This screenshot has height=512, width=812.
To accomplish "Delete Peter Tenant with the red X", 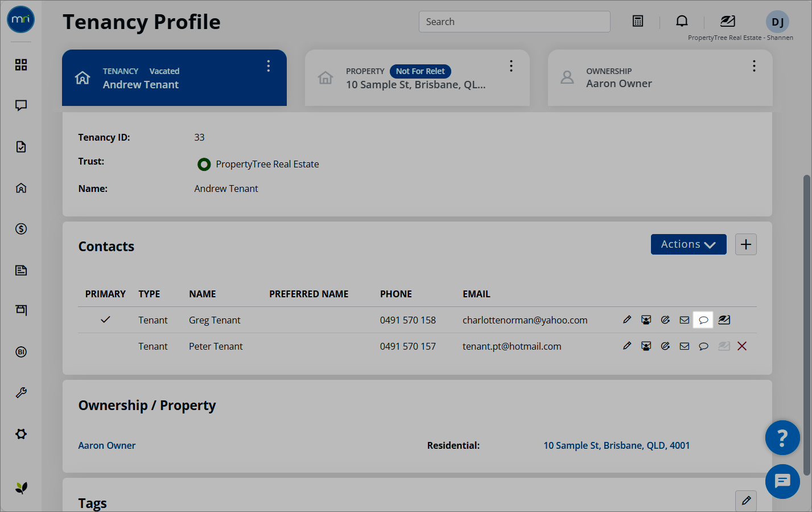I will pos(742,346).
